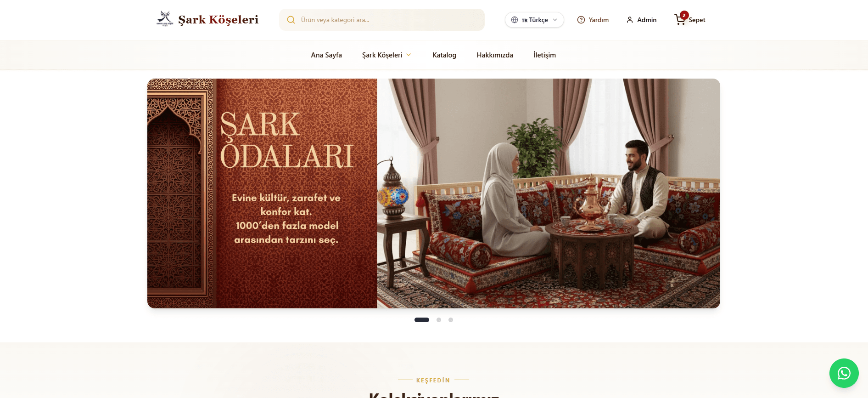Screen dimensions: 868x398
Task: Open the Hakkımızda page link
Action: click(x=495, y=55)
